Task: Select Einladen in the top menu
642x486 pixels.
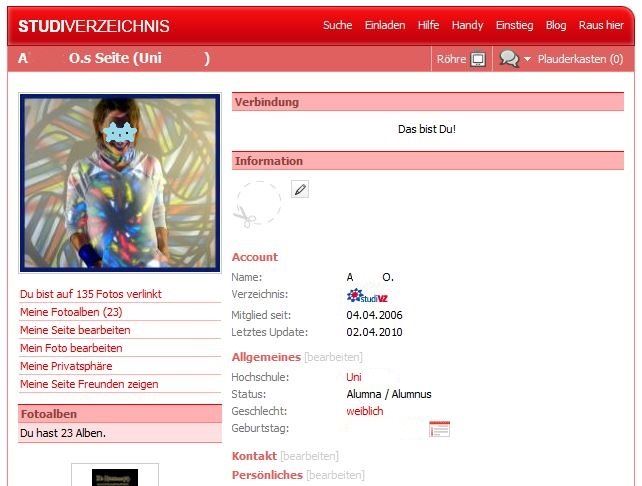Action: (385, 25)
